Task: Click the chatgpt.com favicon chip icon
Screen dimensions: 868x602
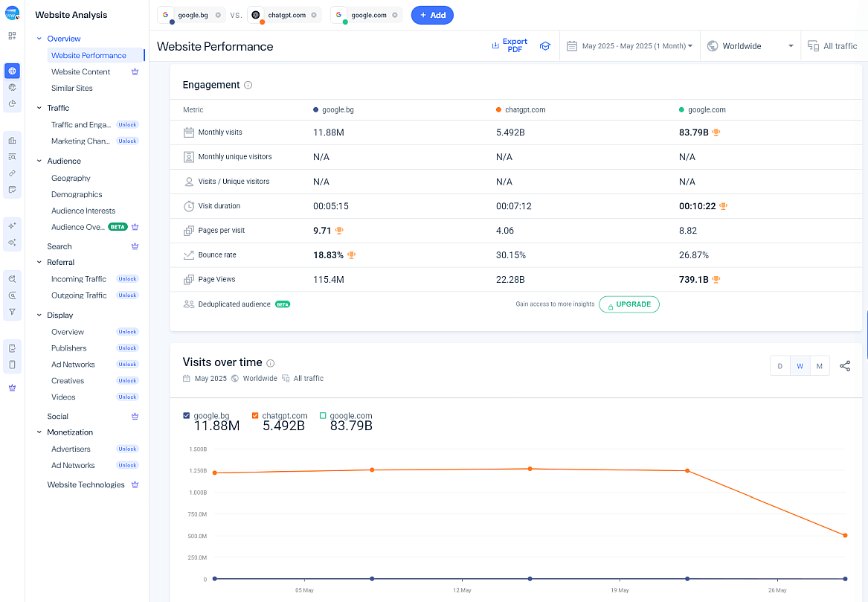Action: 255,15
